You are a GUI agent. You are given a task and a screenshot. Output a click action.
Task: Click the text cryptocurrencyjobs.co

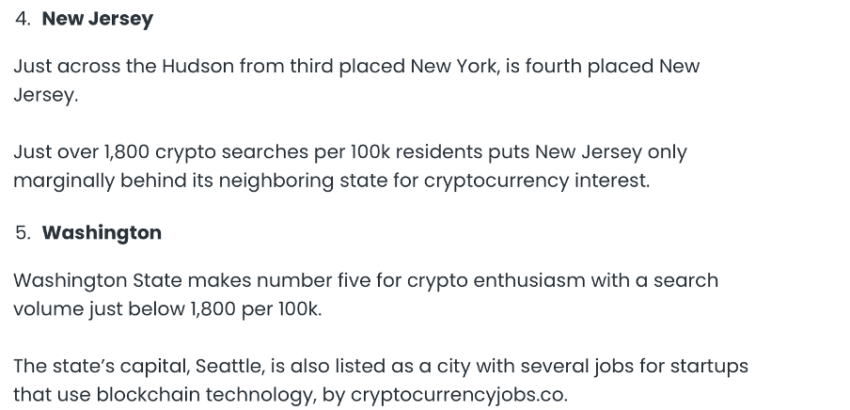459,395
